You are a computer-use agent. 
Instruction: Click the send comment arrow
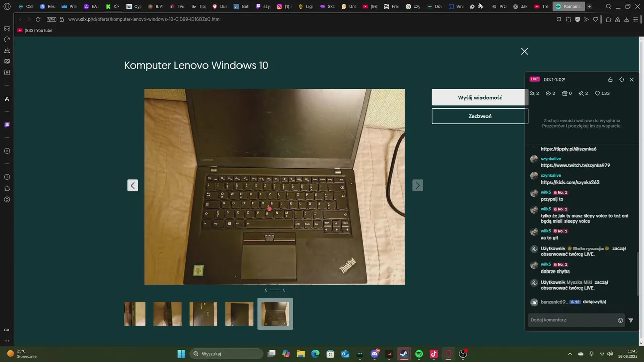coord(631,320)
